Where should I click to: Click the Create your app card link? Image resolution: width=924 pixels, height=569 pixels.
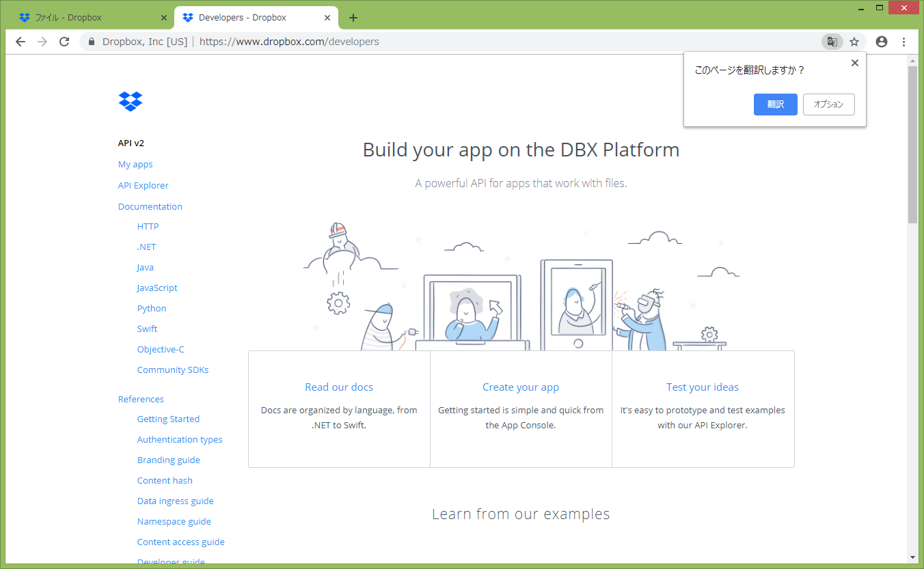click(x=521, y=387)
